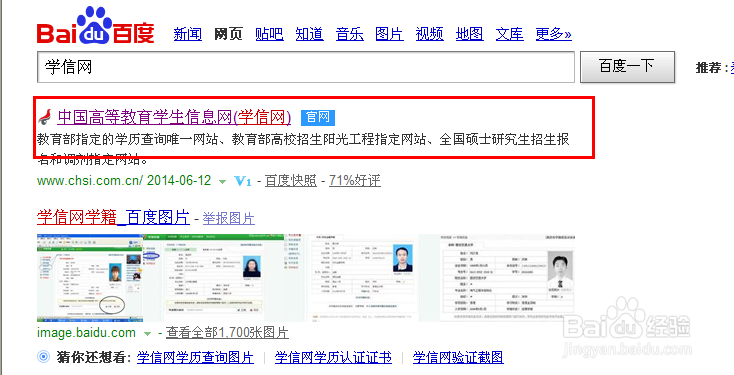Select the 网页 tab
This screenshot has width=734, height=375.
(228, 34)
